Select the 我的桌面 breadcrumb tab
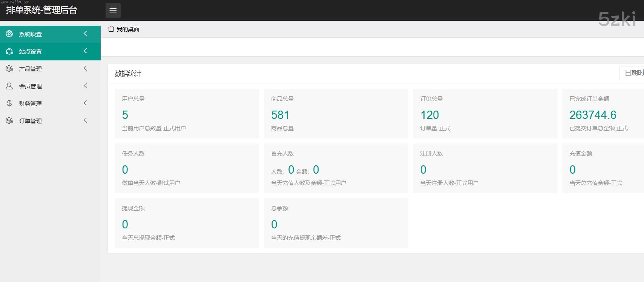Screen dimensions: 644x282 128,29
